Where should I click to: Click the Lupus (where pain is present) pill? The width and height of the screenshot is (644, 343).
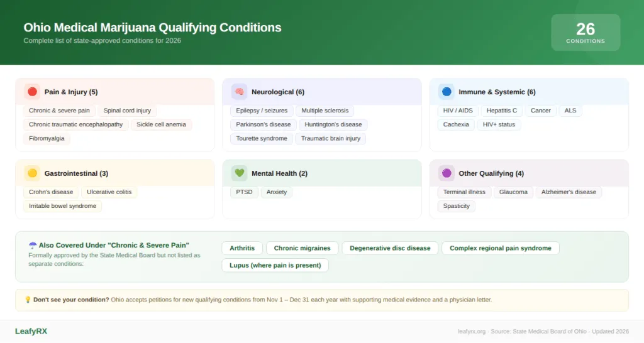point(275,266)
